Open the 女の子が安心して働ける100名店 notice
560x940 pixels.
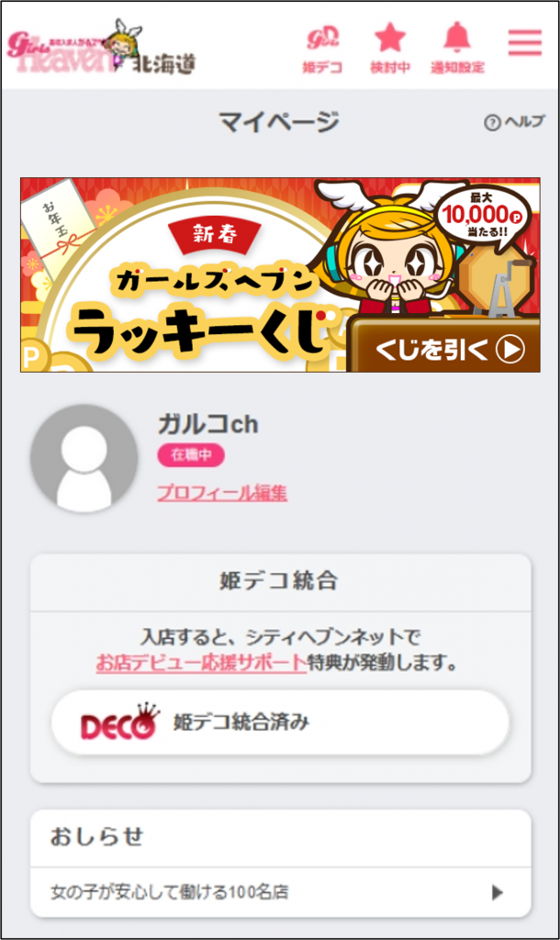[281, 892]
